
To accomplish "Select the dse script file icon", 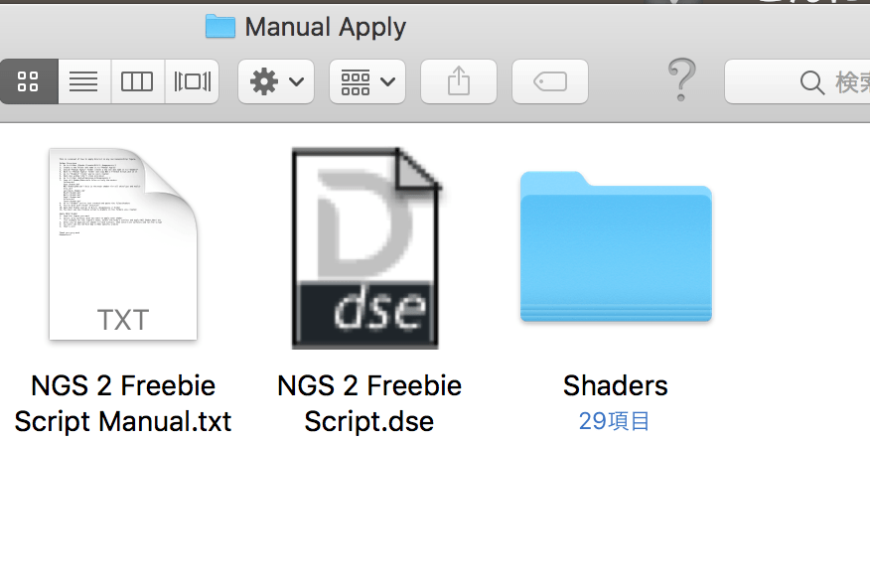I will (x=365, y=248).
